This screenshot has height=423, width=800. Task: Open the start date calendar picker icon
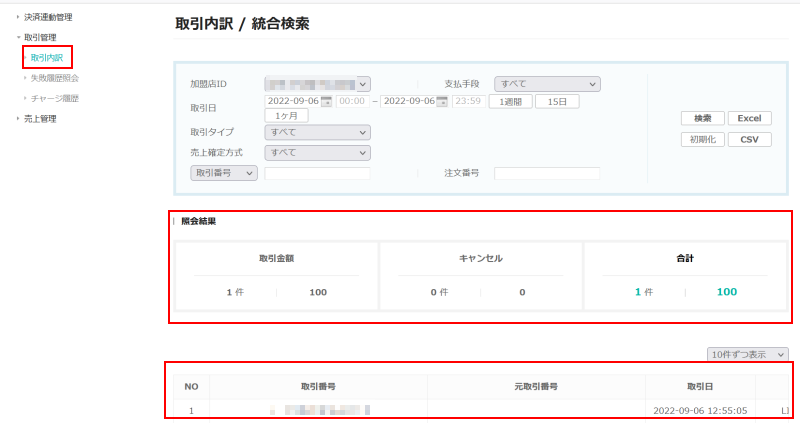(326, 102)
